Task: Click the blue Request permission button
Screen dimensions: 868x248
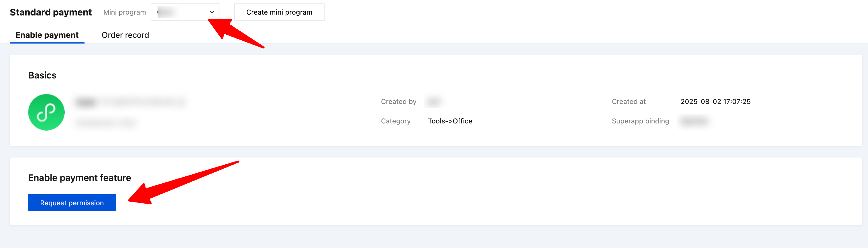Action: pyautogui.click(x=72, y=203)
